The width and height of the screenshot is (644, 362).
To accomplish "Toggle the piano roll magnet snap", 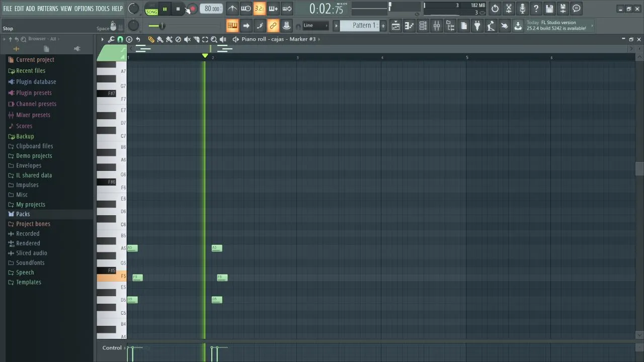I will 120,39.
